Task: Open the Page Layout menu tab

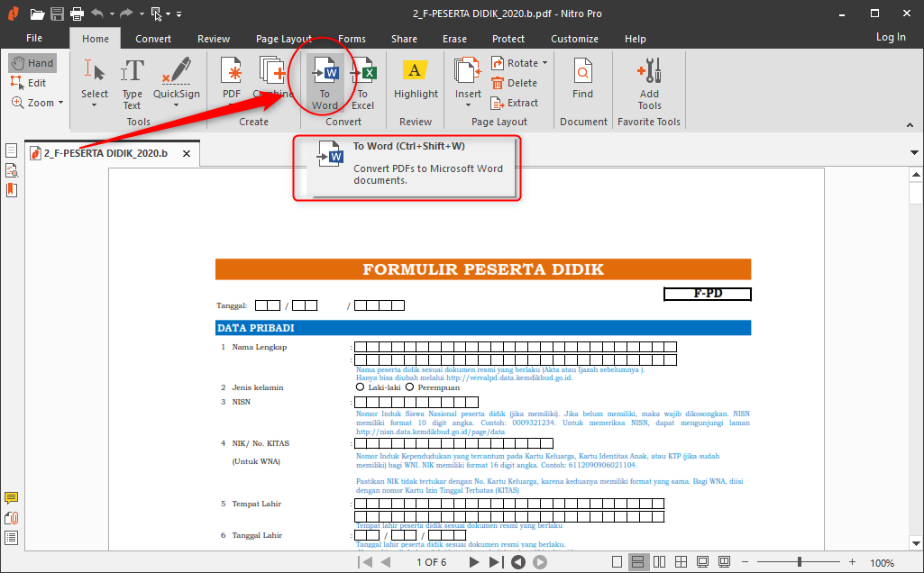Action: pyautogui.click(x=283, y=39)
